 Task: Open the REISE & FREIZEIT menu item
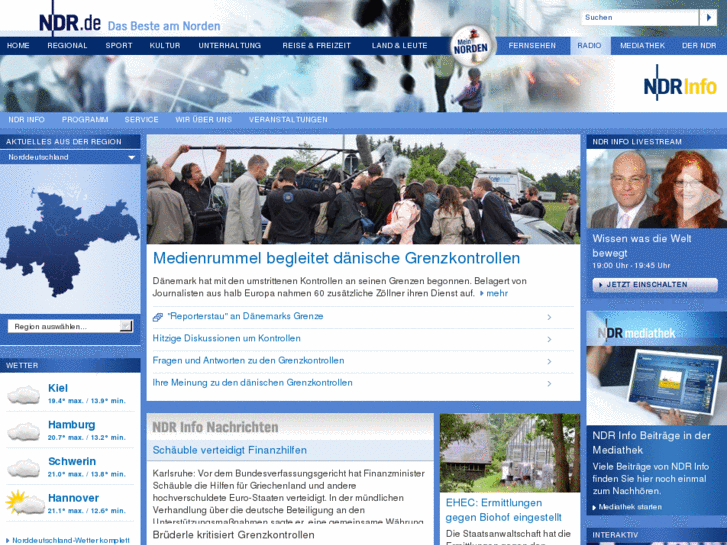pyautogui.click(x=316, y=45)
